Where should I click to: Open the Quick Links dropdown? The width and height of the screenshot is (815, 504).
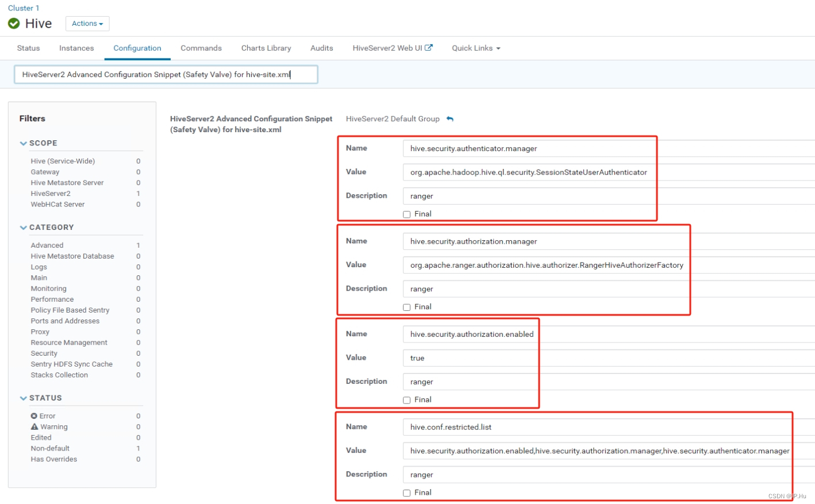476,48
